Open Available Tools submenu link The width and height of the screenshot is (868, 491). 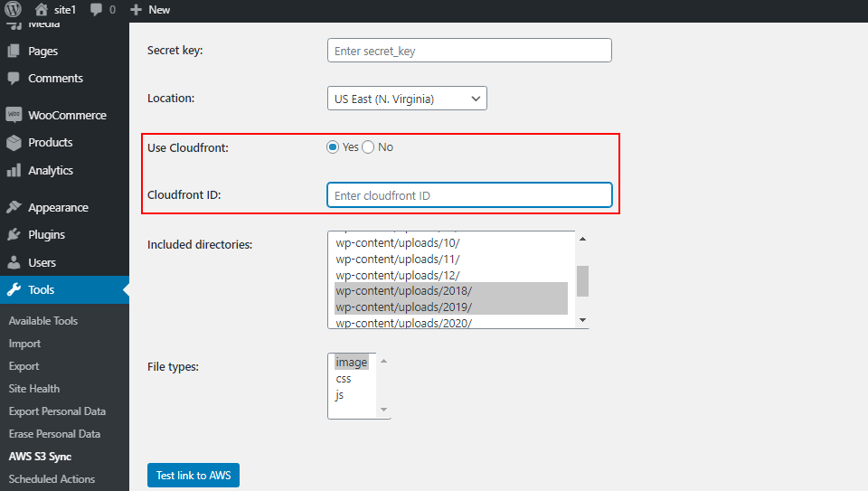43,320
